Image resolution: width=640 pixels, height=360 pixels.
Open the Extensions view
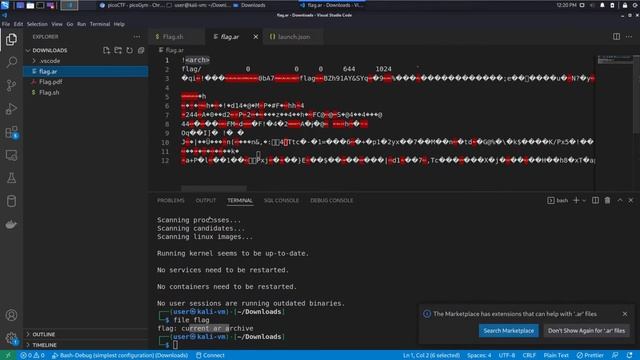[11, 132]
